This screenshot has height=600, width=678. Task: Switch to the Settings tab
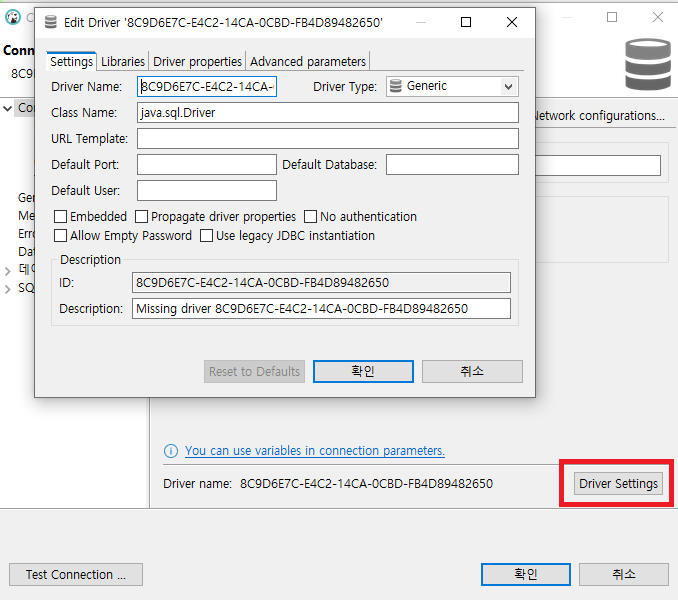[71, 61]
